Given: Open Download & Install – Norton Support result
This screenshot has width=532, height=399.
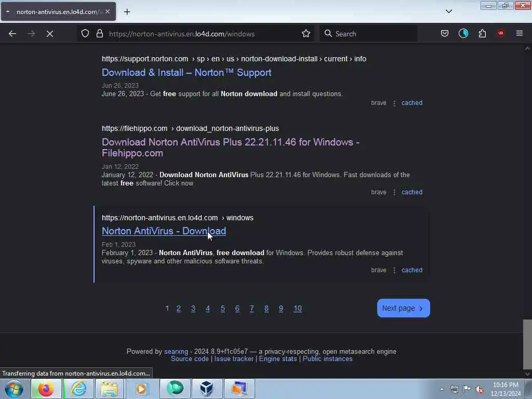Looking at the screenshot, I should 187,73.
